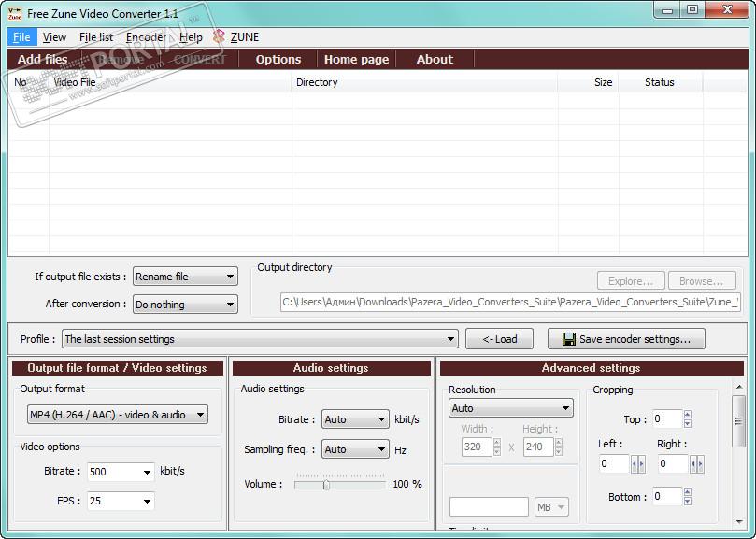Open the ZUNE menu item
The width and height of the screenshot is (756, 539).
(245, 37)
